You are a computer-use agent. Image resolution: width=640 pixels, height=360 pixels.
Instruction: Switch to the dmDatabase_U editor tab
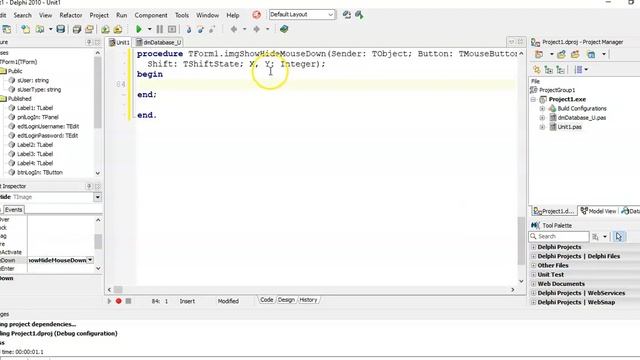click(x=159, y=42)
